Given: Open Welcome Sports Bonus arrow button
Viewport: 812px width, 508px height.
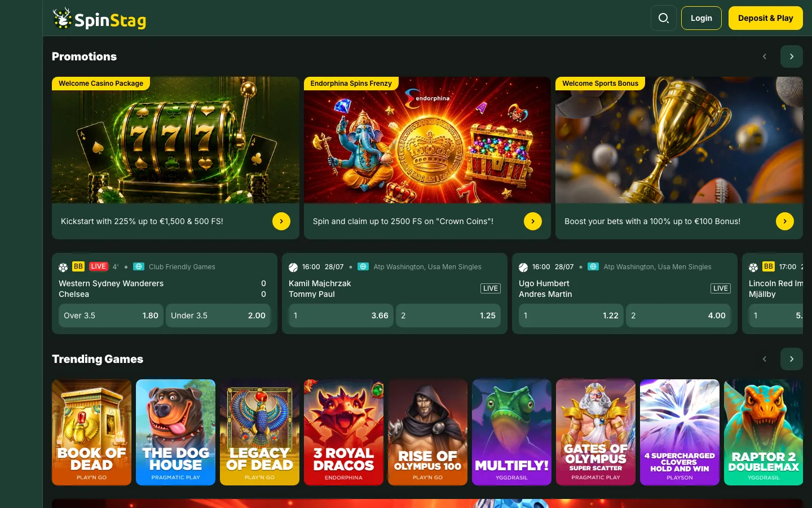Looking at the screenshot, I should [785, 221].
